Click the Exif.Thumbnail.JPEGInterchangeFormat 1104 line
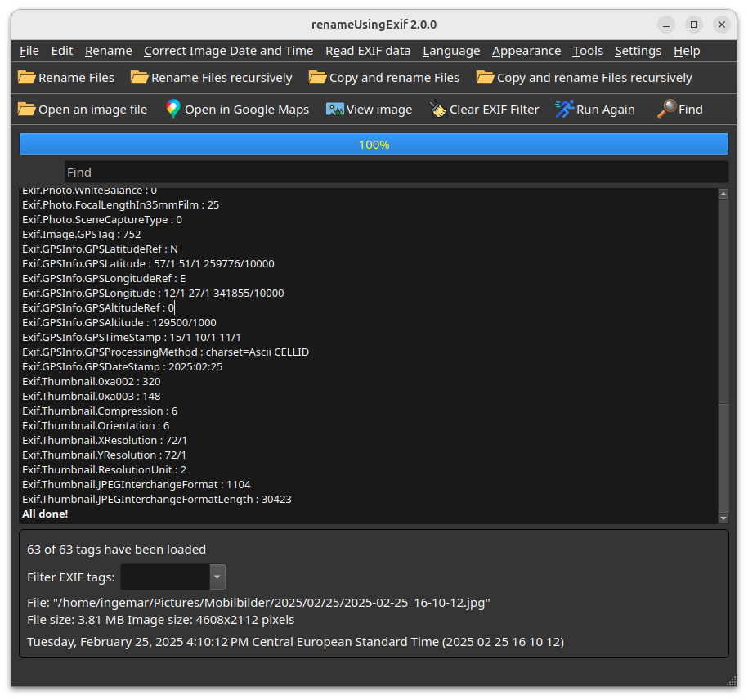This screenshot has width=748, height=700. tap(136, 485)
